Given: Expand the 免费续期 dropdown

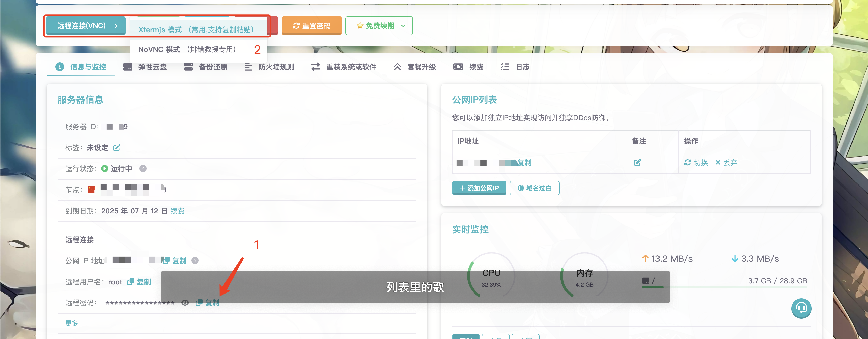Looking at the screenshot, I should point(379,26).
